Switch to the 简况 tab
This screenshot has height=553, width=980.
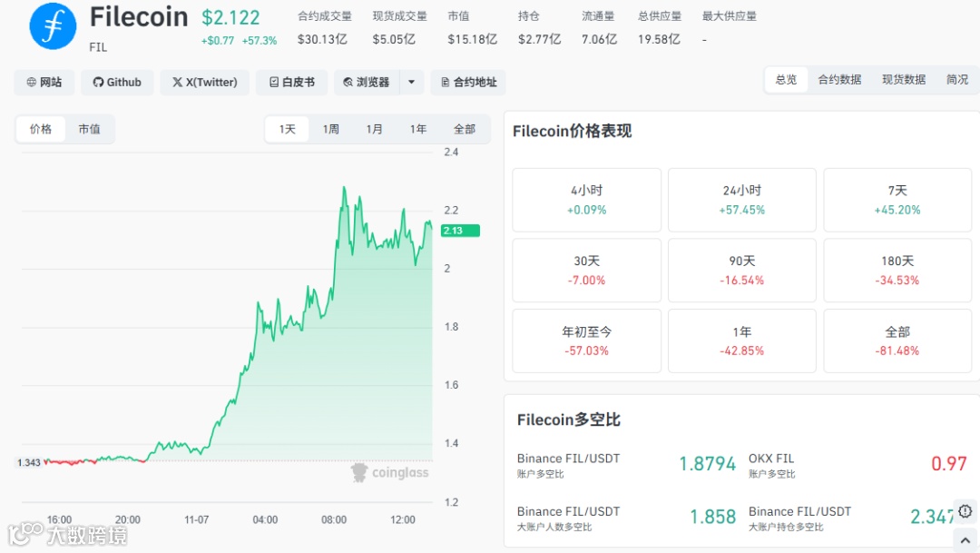pyautogui.click(x=957, y=79)
